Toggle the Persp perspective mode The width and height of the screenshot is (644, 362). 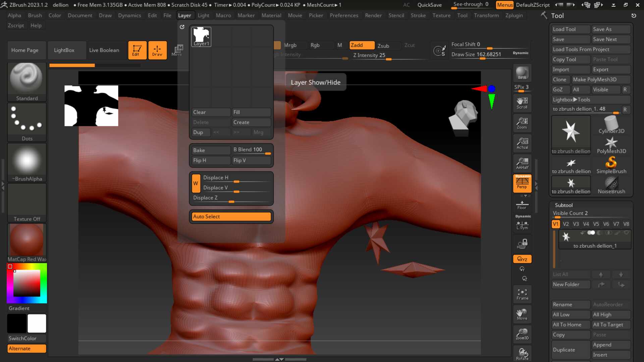tap(522, 183)
